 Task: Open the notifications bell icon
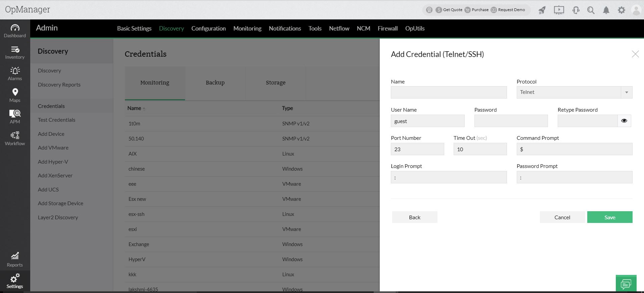tap(606, 10)
